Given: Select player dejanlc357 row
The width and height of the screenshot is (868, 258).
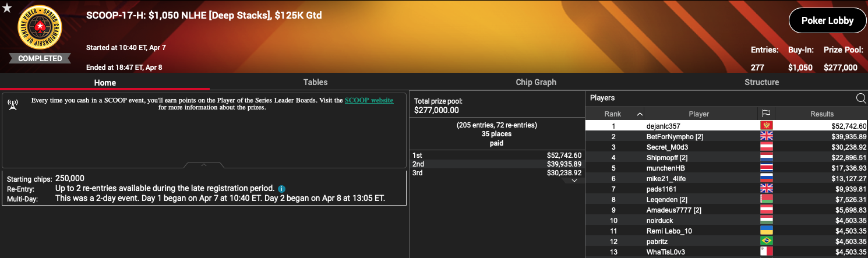Looking at the screenshot, I should pyautogui.click(x=726, y=126).
